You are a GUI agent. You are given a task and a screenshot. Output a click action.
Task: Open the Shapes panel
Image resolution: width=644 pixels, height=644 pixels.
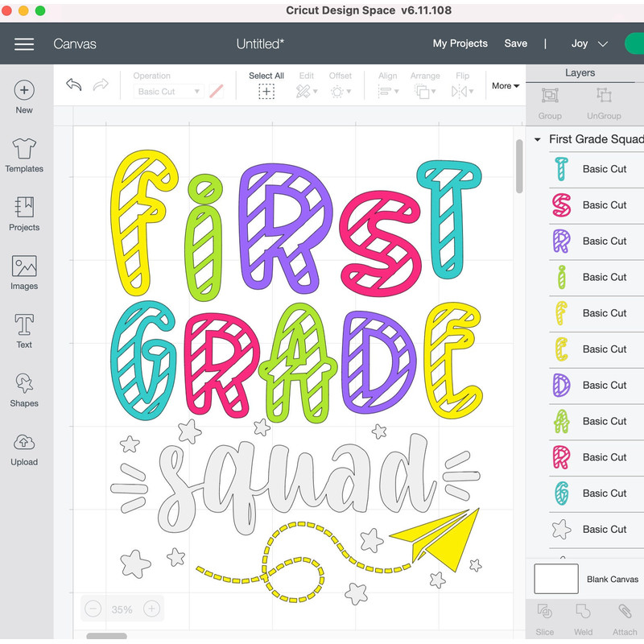(23, 389)
